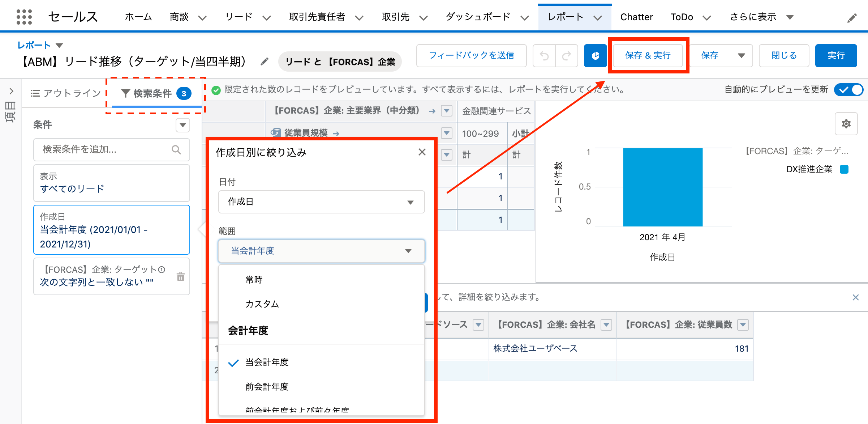Toggle automatic preview update switch
868x424 pixels.
pyautogui.click(x=848, y=90)
